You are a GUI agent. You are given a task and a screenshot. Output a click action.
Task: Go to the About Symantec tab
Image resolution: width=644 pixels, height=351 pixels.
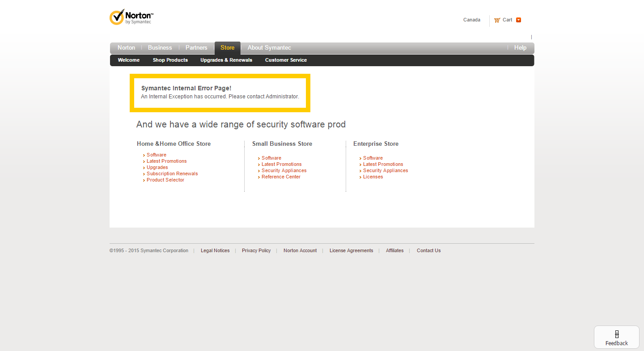(269, 48)
